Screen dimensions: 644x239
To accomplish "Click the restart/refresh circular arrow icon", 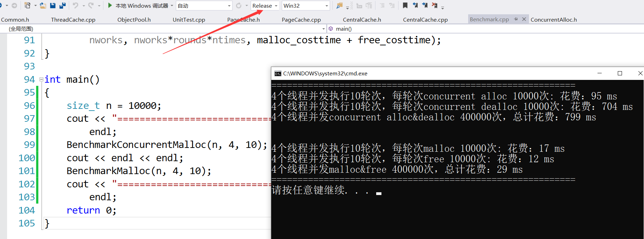I will point(239,6).
